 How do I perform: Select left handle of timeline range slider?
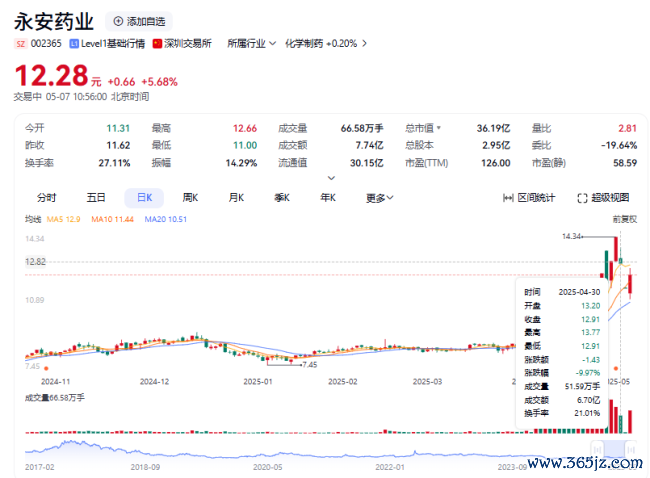point(597,449)
